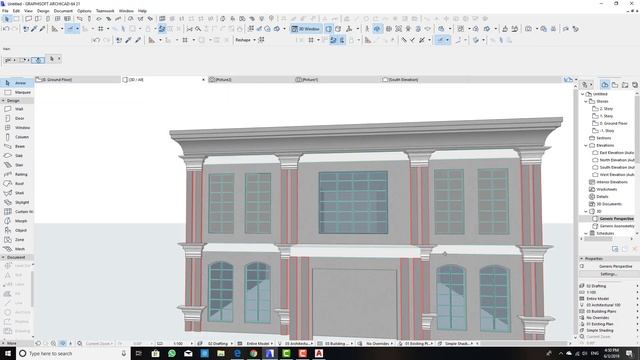Open Project Map view in Navigator
The width and height of the screenshot is (640, 360).
[605, 85]
